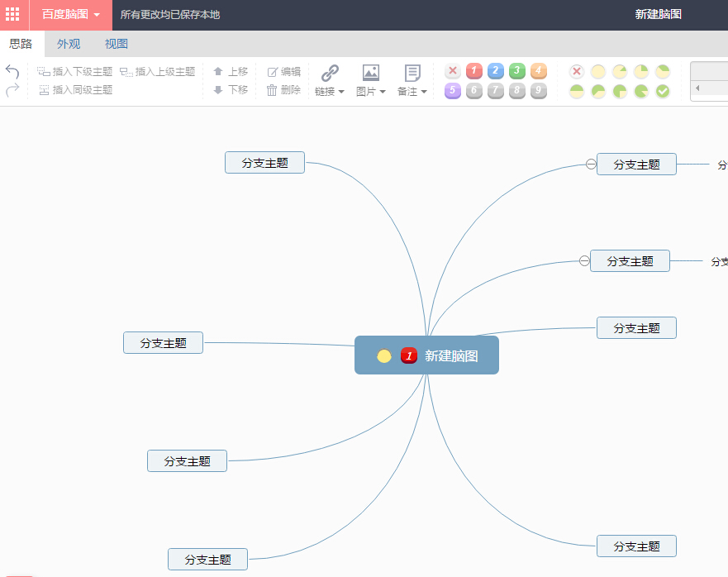Add a note with the 备注 icon
728x577 pixels.
411,71
